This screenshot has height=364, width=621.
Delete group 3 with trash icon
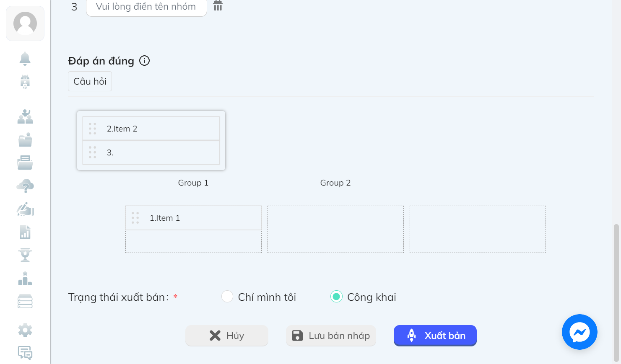coord(218,5)
